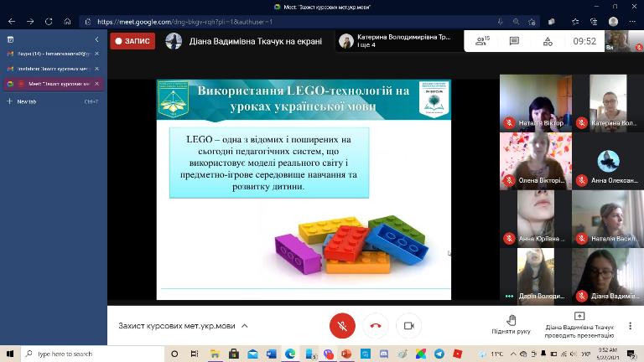Go forward in browser history

point(30,21)
